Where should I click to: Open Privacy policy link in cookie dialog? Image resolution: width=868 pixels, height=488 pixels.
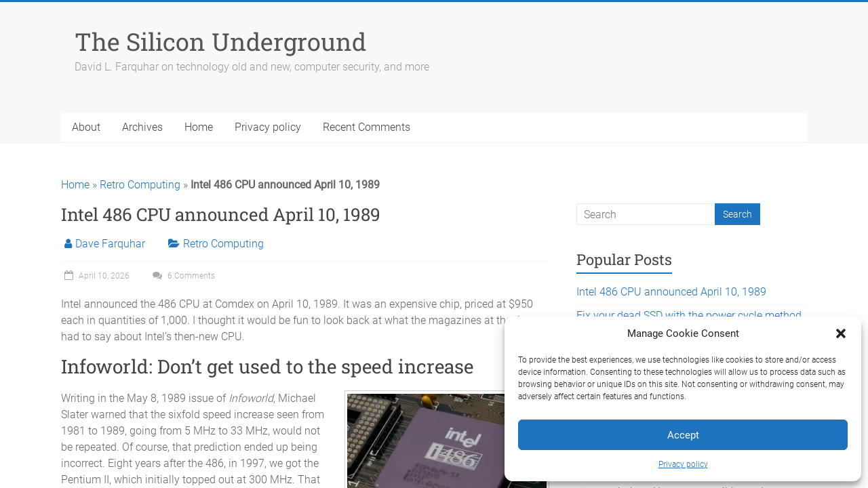point(682,464)
